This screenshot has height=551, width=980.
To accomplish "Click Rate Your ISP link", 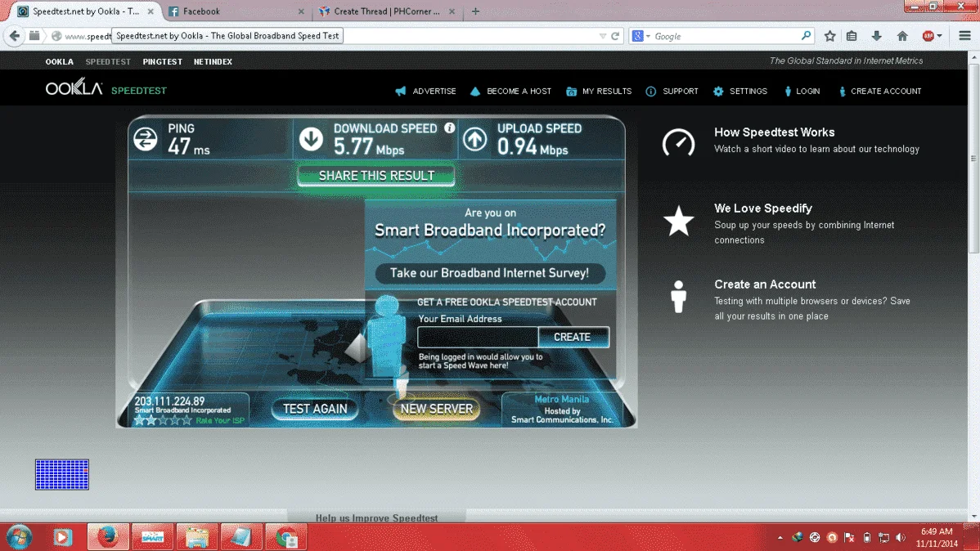I will pos(220,420).
